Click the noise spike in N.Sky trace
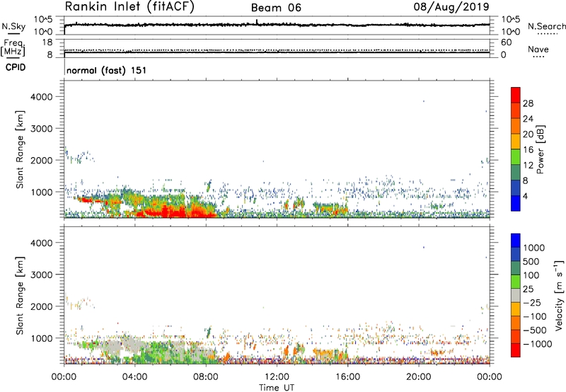Screen dimensions: 566x392 [257, 22]
